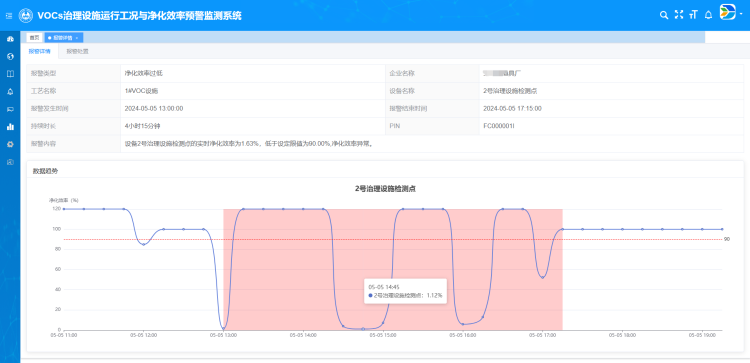
Task: Open the bar chart statistics icon in sidebar
Action: pyautogui.click(x=10, y=127)
